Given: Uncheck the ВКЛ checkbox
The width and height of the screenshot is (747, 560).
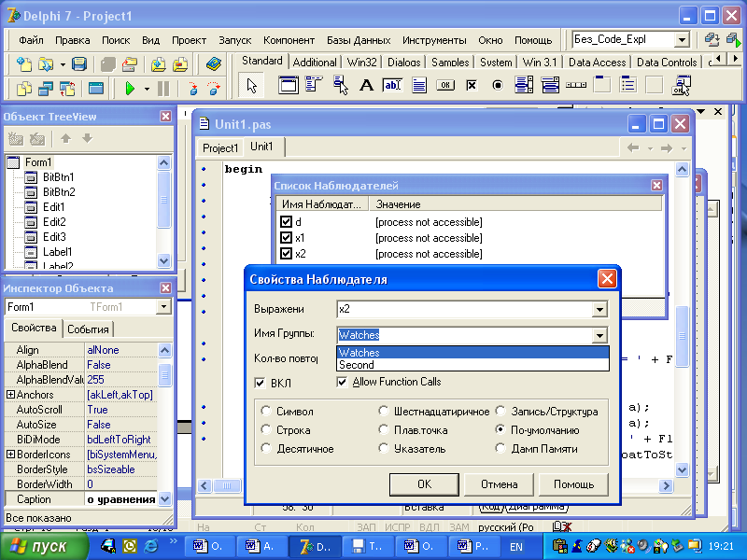Looking at the screenshot, I should pyautogui.click(x=260, y=383).
